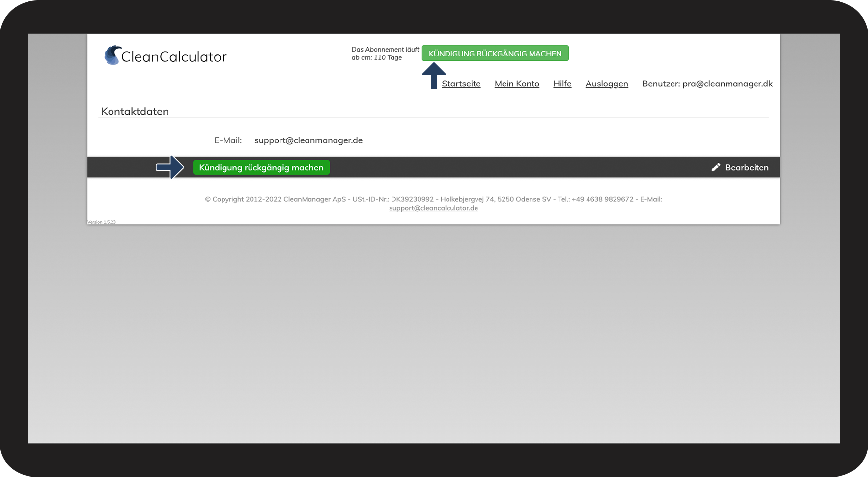Click the Version 1.5.23 label
The width and height of the screenshot is (868, 477).
[102, 222]
